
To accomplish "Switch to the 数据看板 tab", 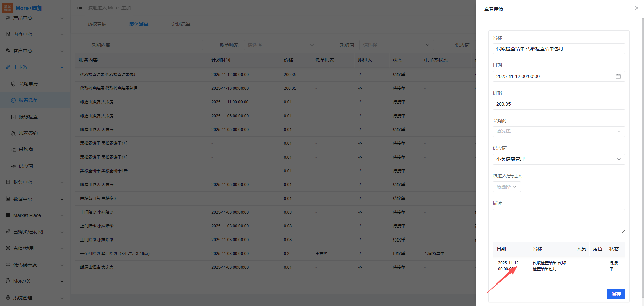I will pyautogui.click(x=97, y=24).
